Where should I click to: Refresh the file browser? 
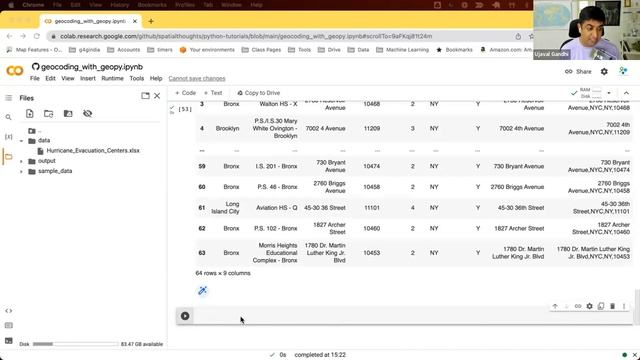tap(49, 113)
